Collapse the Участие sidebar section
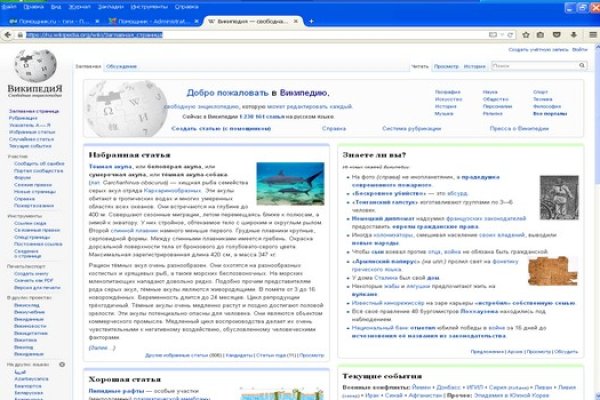The height and width of the screenshot is (400, 600). pyautogui.click(x=17, y=156)
